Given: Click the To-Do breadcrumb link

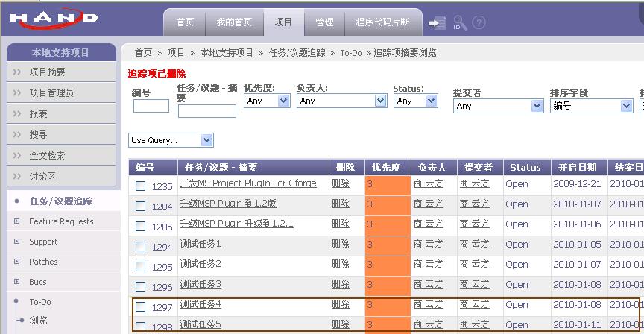Looking at the screenshot, I should (x=351, y=53).
